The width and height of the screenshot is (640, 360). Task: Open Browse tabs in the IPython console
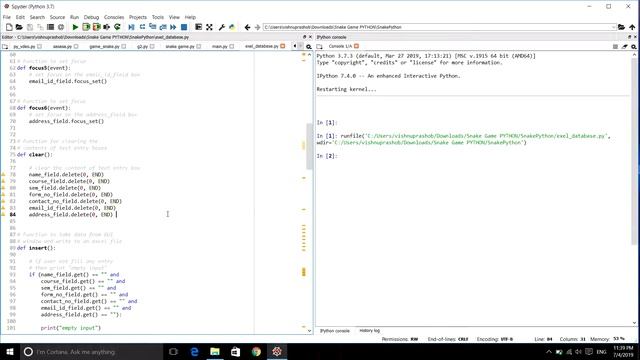(320, 47)
